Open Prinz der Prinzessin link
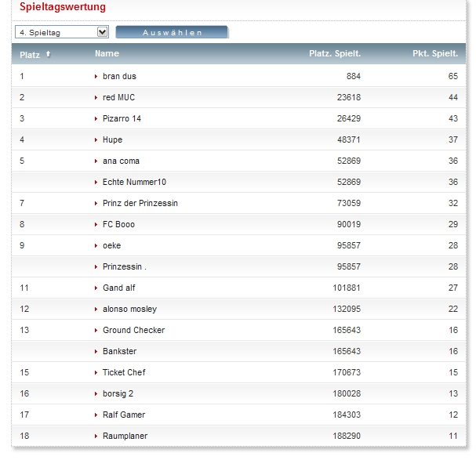Screen dimensions: 476x460 coord(140,204)
